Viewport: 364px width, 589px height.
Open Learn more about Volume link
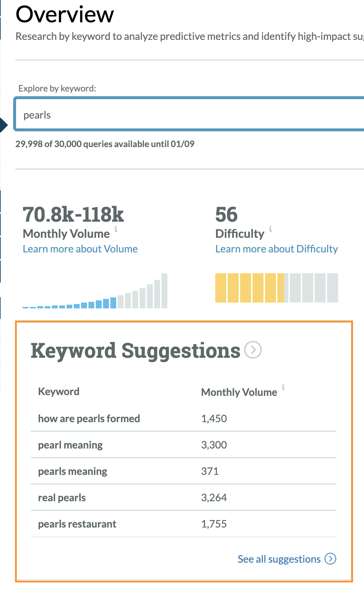tap(80, 249)
